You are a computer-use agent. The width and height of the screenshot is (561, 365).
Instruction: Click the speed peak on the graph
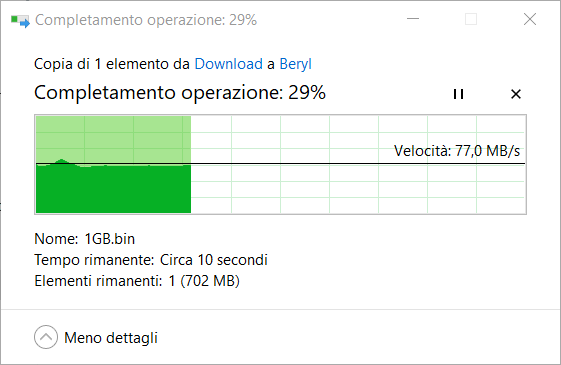pos(62,160)
